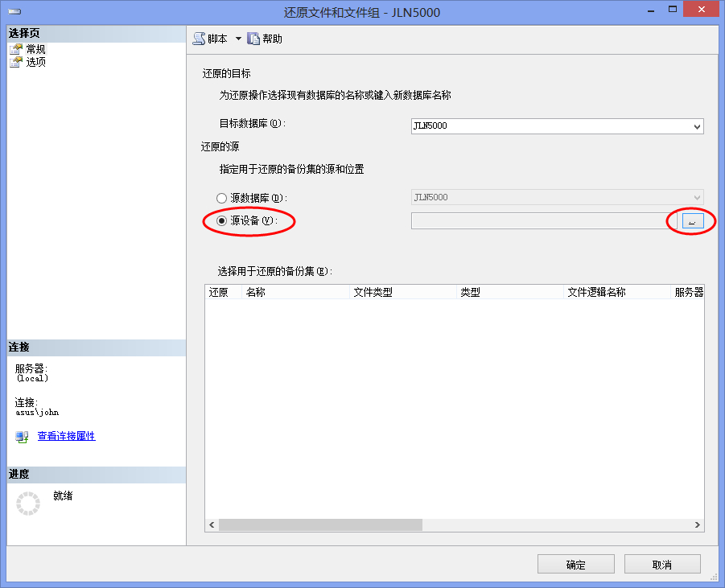Open the 帮助 help icon
This screenshot has width=725, height=588.
click(253, 39)
